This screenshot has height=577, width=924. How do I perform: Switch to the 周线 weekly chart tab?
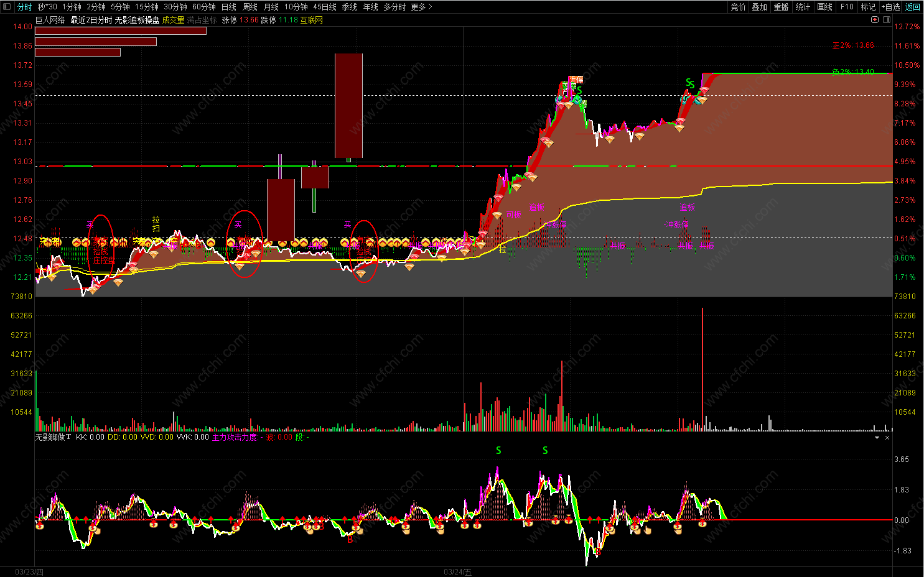(x=250, y=7)
